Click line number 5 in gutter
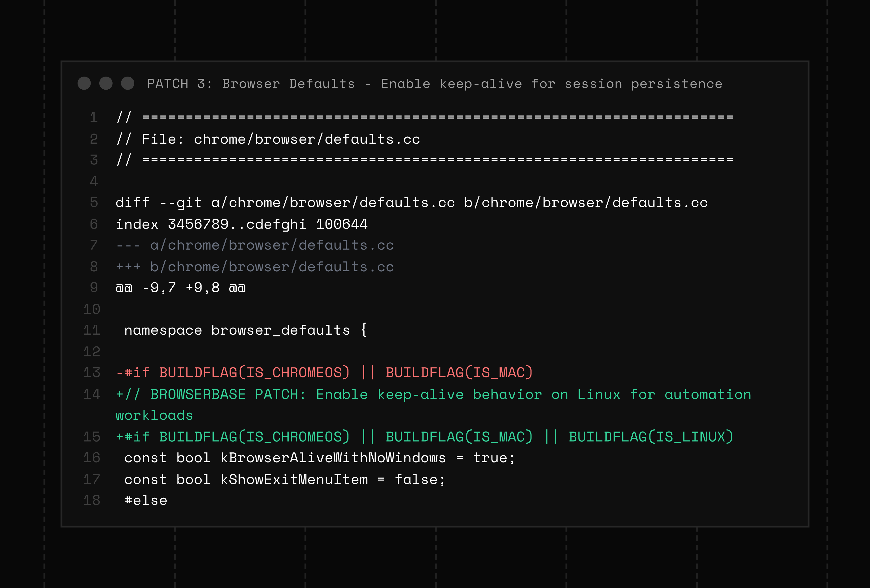870x588 pixels. pos(94,203)
